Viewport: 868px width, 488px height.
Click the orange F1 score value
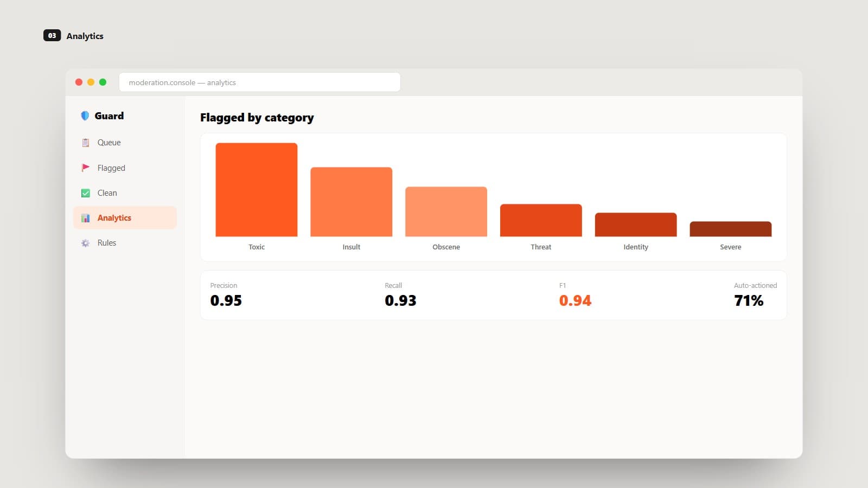(x=575, y=300)
